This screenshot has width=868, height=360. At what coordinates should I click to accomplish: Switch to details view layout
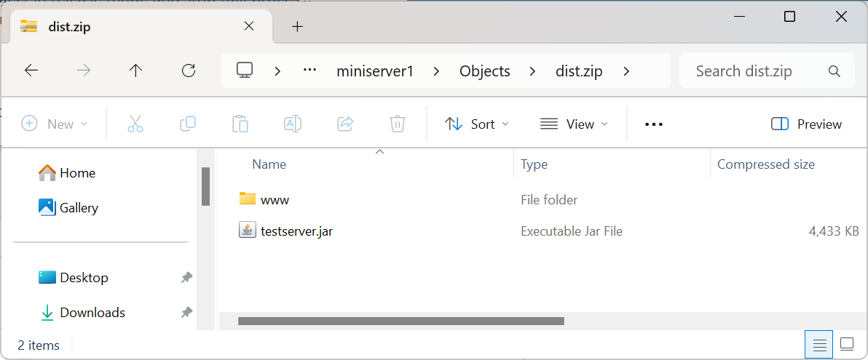coord(820,344)
